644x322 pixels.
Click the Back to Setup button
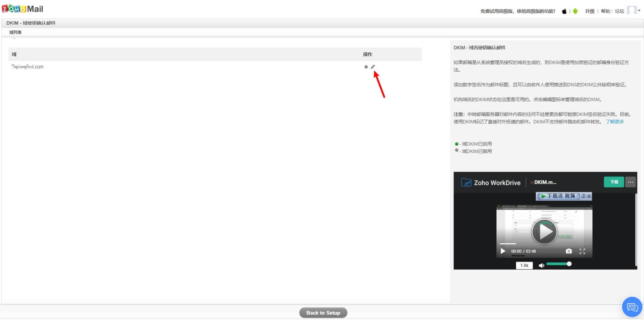(x=323, y=313)
